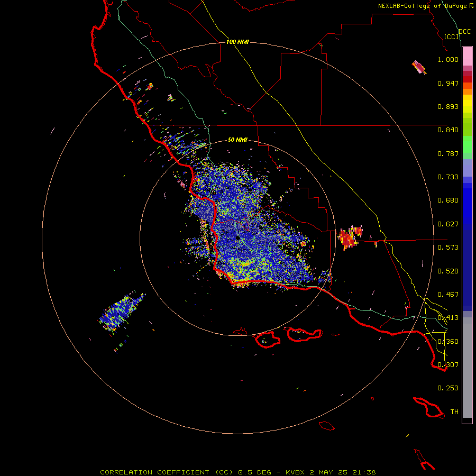Image resolution: width=476 pixels, height=476 pixels.
Task: Click the 50 NMI range ring label
Action: 237,140
